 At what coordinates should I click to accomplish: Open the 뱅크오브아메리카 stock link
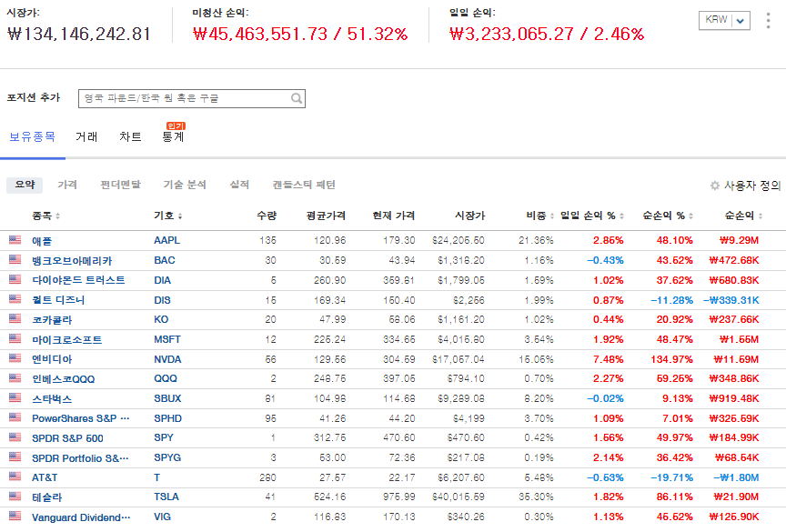pyautogui.click(x=72, y=260)
